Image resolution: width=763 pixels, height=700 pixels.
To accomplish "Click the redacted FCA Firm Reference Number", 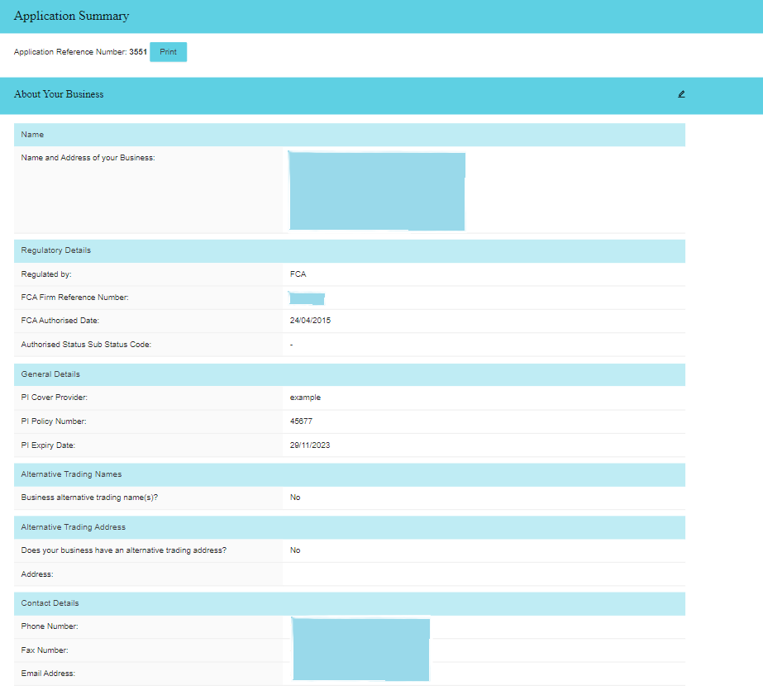I will 306,298.
